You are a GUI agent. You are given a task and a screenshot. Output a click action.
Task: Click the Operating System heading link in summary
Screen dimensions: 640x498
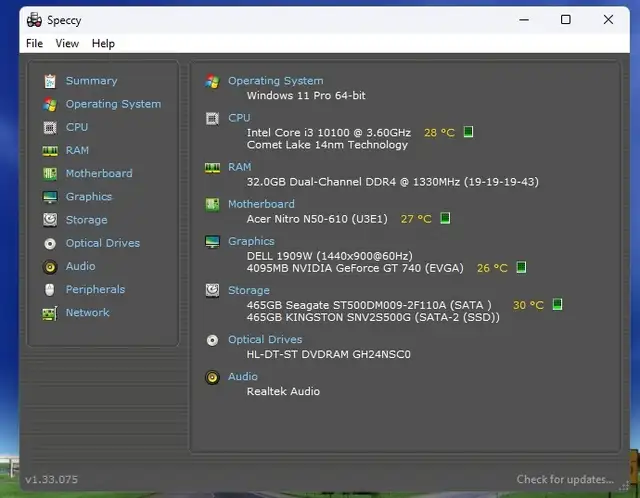click(x=276, y=81)
